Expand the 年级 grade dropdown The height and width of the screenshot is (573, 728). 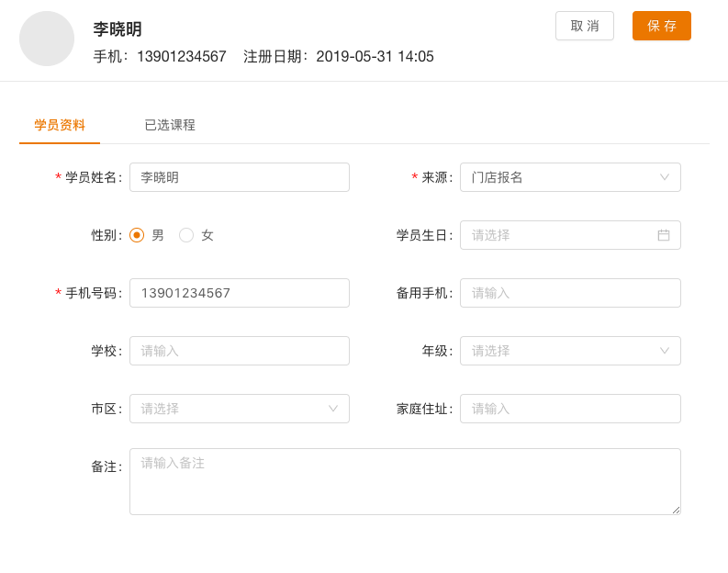[x=569, y=351]
